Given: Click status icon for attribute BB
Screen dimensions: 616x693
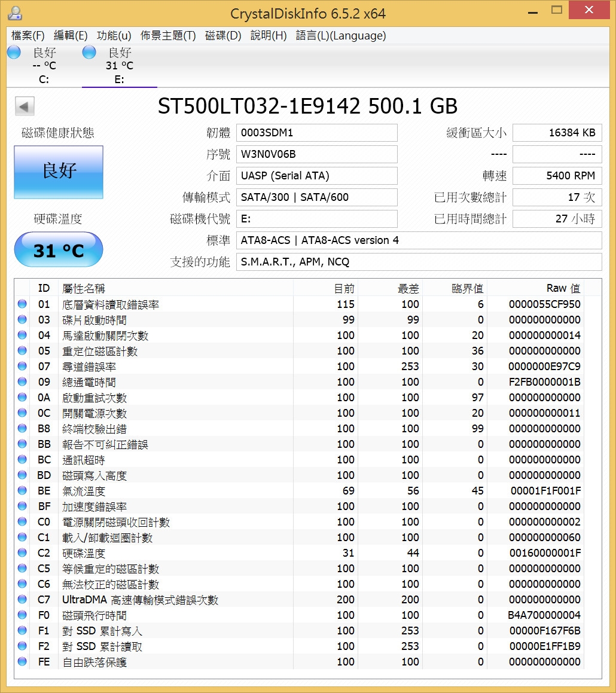Looking at the screenshot, I should point(22,444).
